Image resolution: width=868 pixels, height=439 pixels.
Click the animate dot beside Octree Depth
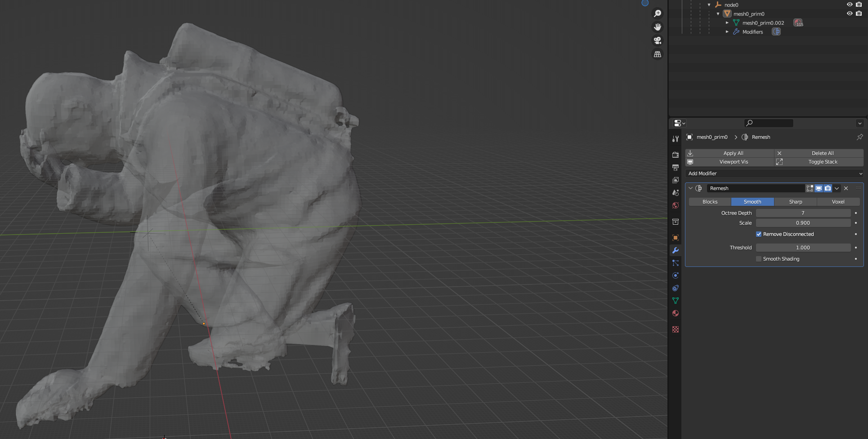[856, 213]
